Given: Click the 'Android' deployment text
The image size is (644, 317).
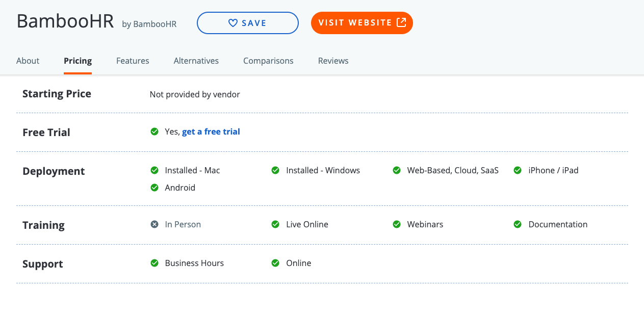Looking at the screenshot, I should point(180,188).
